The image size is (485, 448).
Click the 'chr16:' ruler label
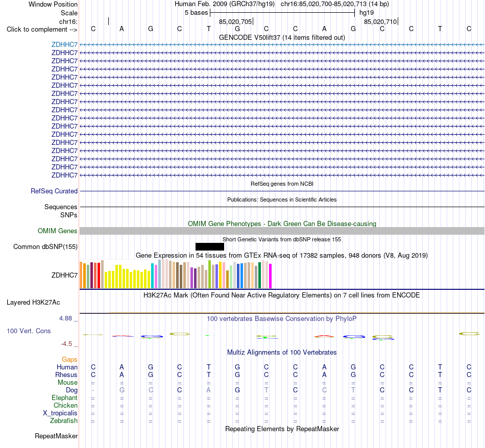68,21
